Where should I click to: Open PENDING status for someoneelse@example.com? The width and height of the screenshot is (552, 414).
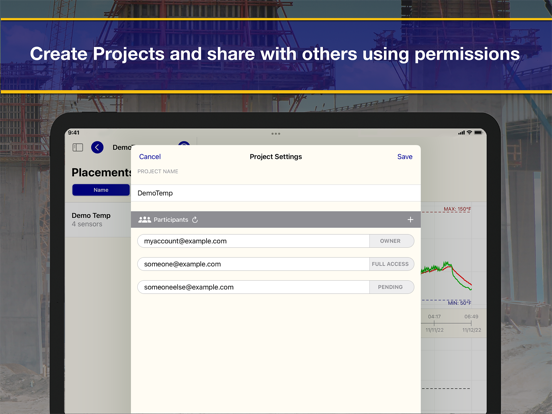pyautogui.click(x=391, y=287)
